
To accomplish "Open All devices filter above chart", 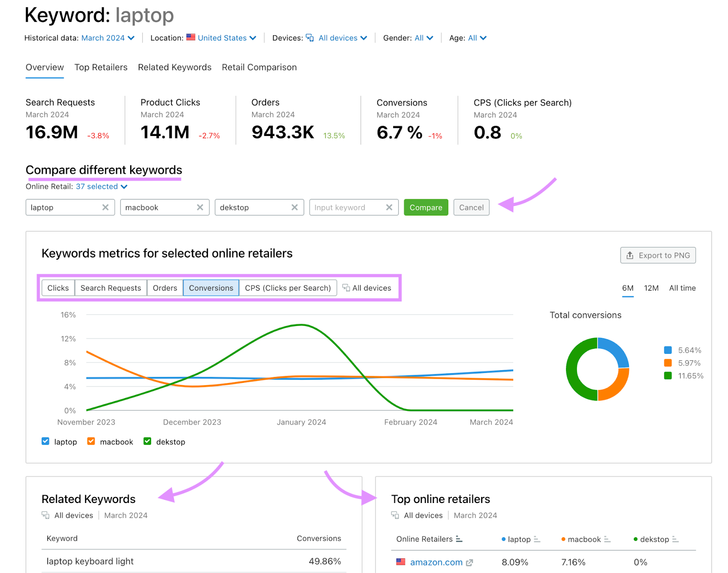I will click(367, 288).
